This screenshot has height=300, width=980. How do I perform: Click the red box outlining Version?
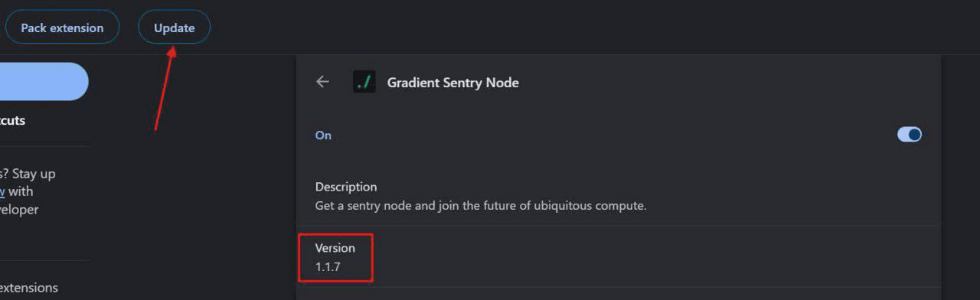pos(335,258)
